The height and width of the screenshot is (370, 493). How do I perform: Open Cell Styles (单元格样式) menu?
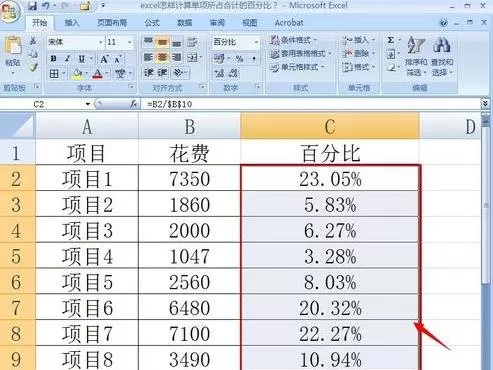297,67
